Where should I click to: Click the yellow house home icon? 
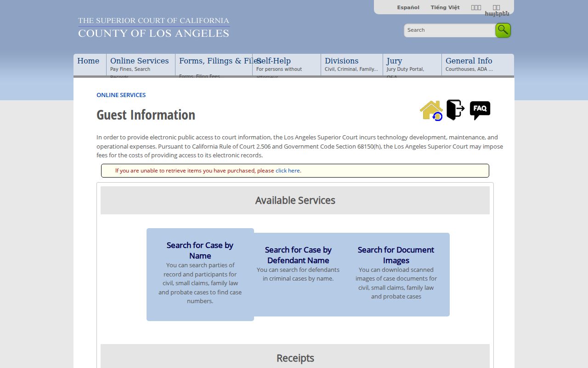pos(431,110)
